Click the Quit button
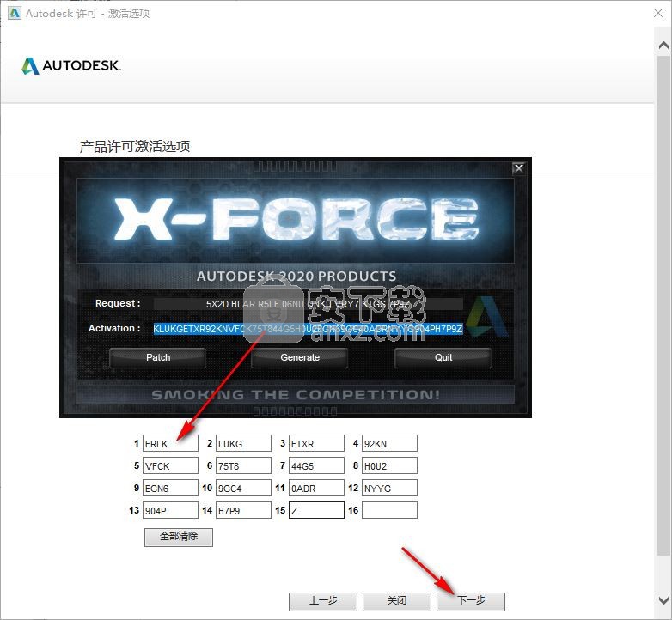The image size is (672, 620). point(443,357)
